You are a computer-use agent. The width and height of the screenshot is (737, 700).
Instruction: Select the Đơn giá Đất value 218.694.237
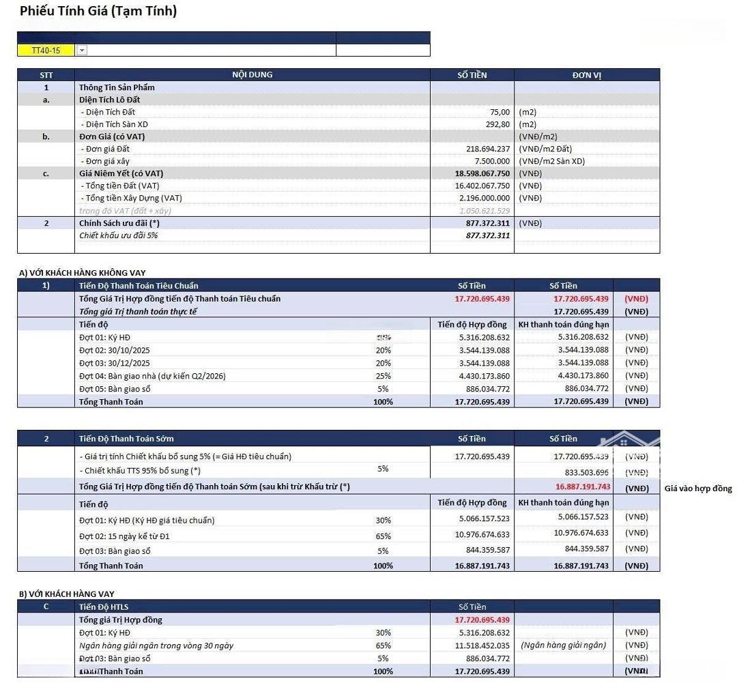485,149
